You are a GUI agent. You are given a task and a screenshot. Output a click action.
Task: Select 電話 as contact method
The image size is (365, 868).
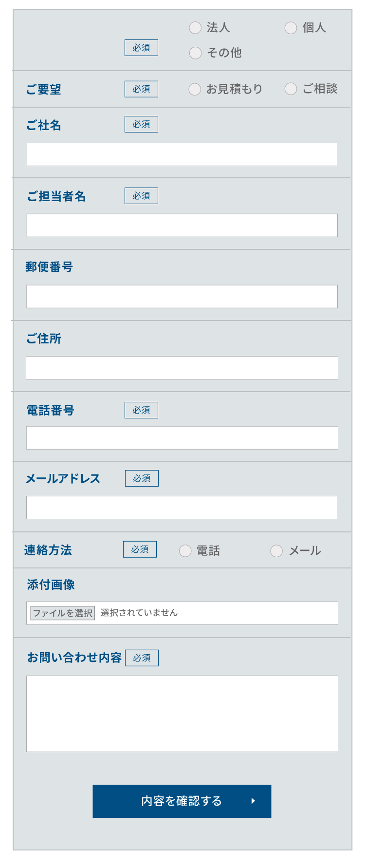(x=185, y=551)
